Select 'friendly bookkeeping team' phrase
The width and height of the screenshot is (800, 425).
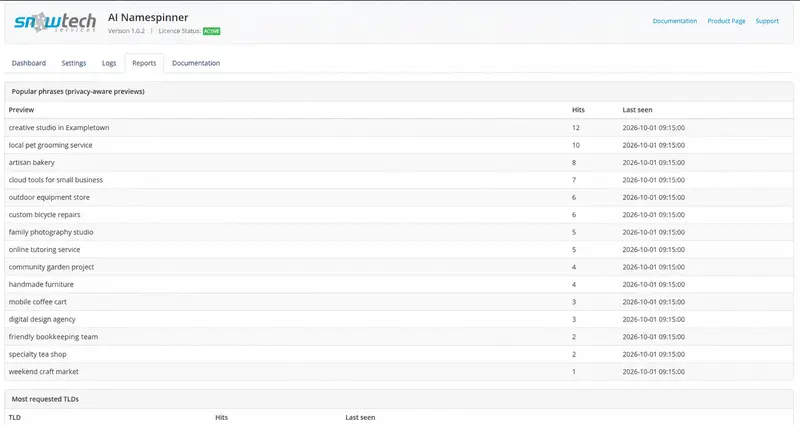click(53, 337)
